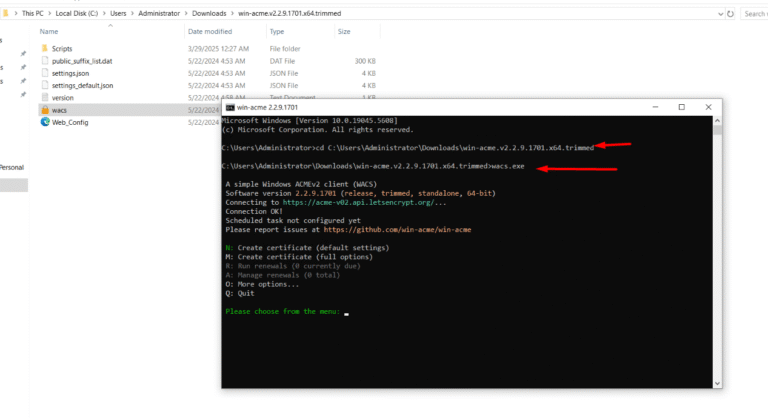Viewport: 768px width, 418px height.
Task: Click the settings_default.json file icon
Action: click(45, 85)
